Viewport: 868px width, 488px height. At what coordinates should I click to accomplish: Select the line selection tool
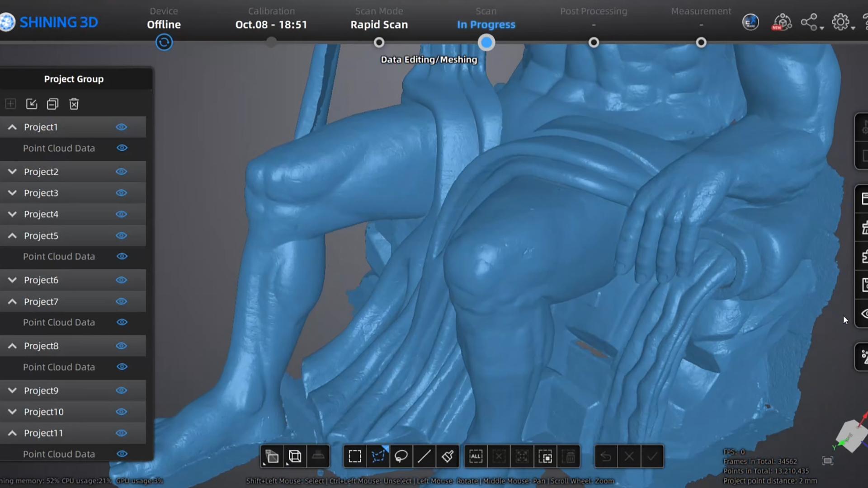coord(424,456)
